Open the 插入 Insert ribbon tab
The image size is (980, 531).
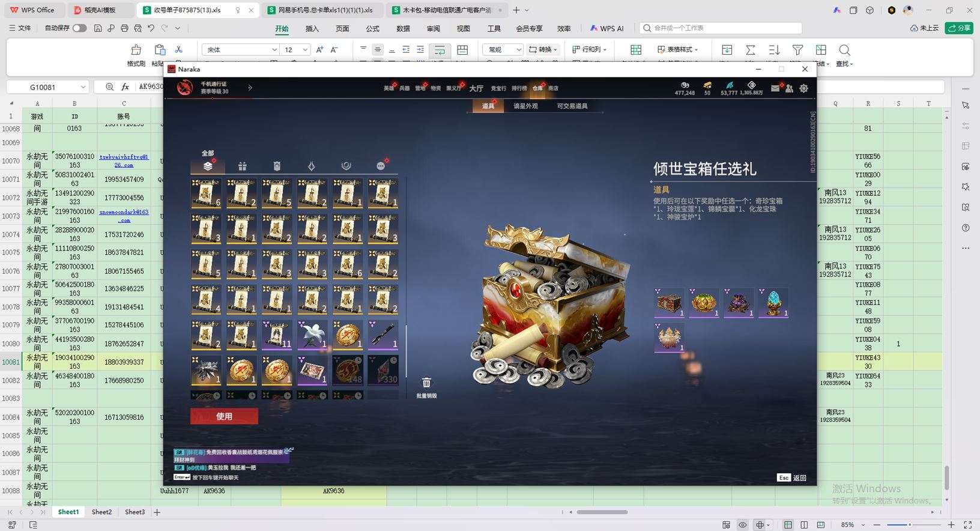click(x=312, y=29)
